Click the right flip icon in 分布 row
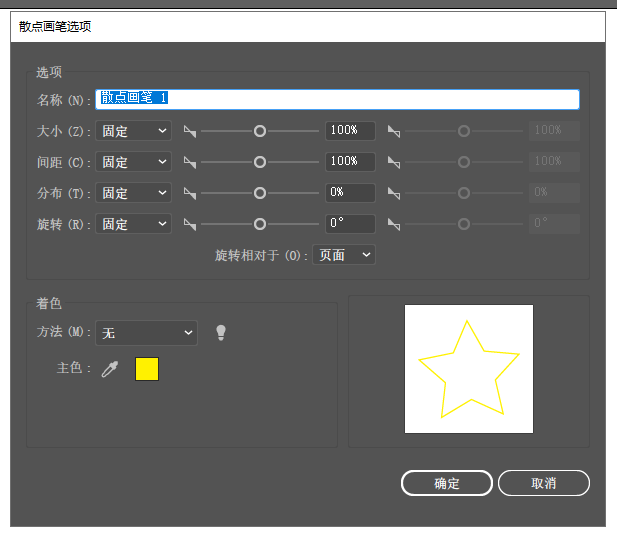Image resolution: width=617 pixels, height=538 pixels. point(394,193)
